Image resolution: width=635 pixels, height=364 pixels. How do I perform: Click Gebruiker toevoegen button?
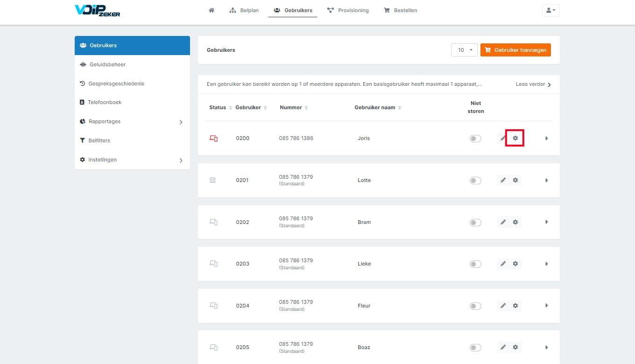[x=515, y=50]
